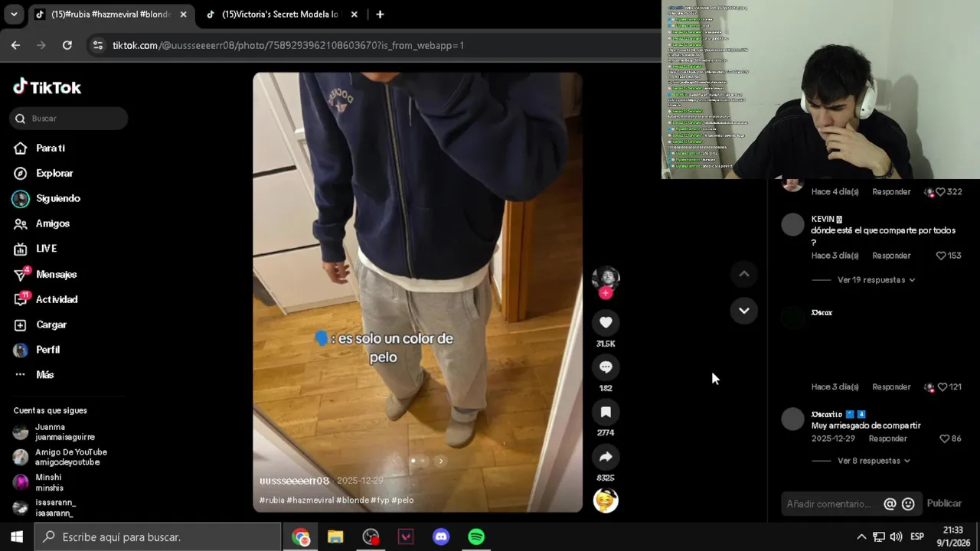Open the emoji picker in the comment box

[908, 504]
